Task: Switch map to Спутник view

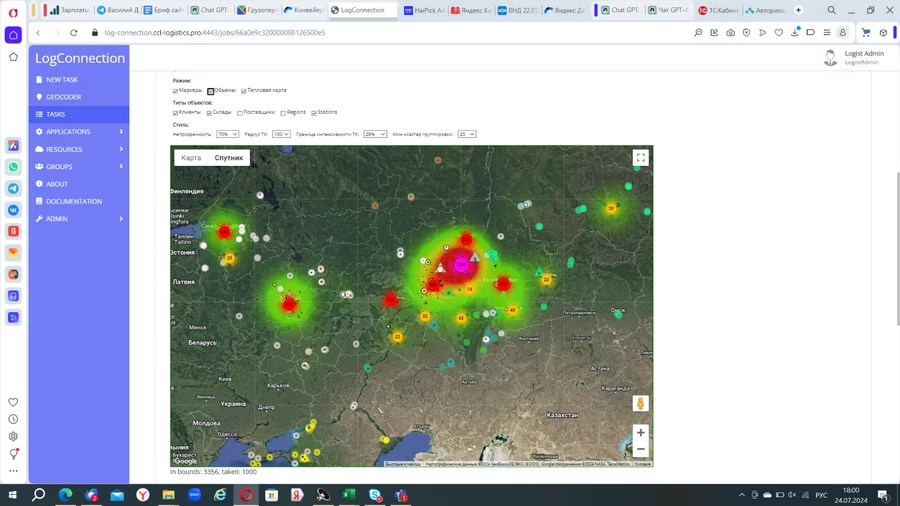Action: (229, 158)
